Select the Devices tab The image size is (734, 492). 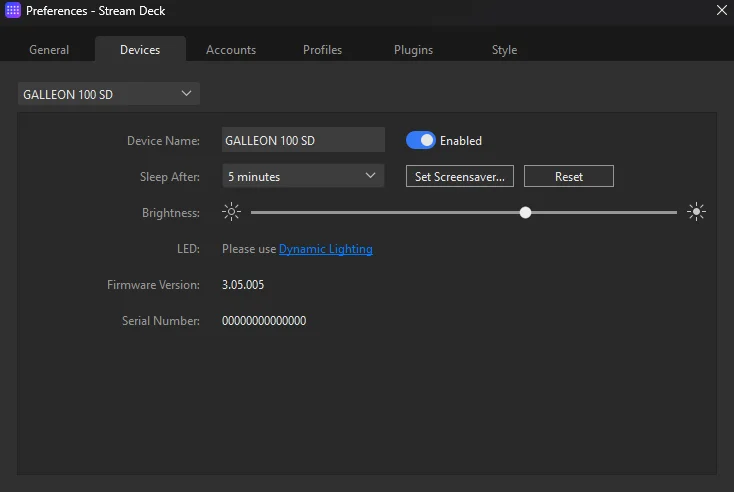[140, 50]
